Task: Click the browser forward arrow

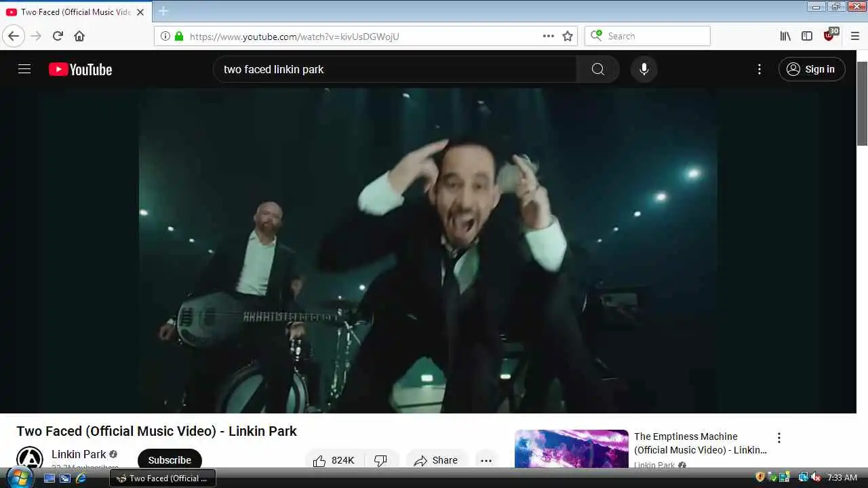Action: point(36,36)
